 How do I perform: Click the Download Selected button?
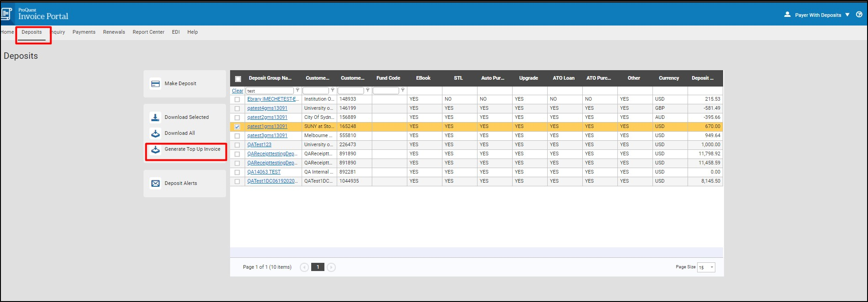click(x=186, y=117)
